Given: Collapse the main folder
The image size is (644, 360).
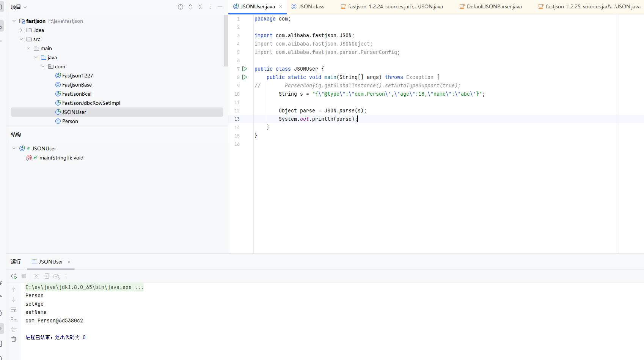Looking at the screenshot, I should coord(28,48).
